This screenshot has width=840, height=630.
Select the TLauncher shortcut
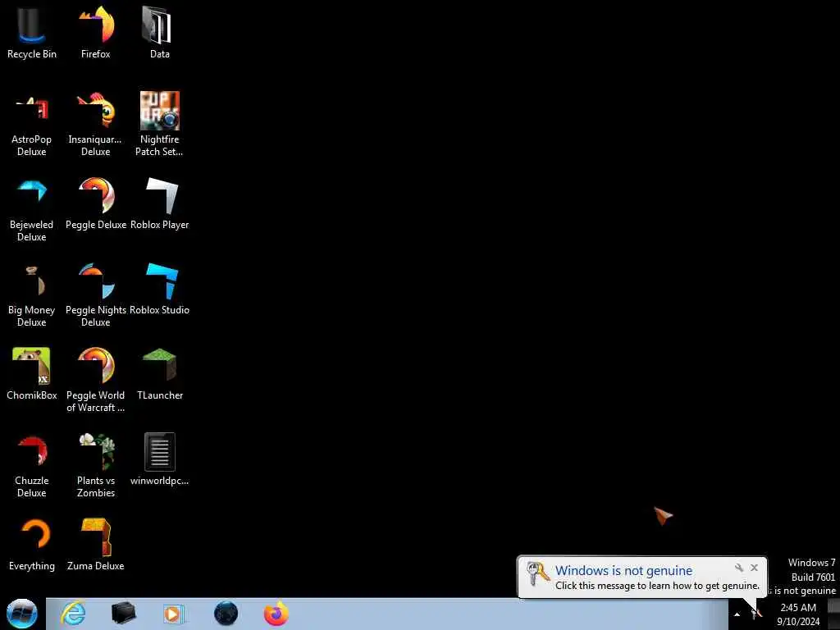[x=160, y=374]
